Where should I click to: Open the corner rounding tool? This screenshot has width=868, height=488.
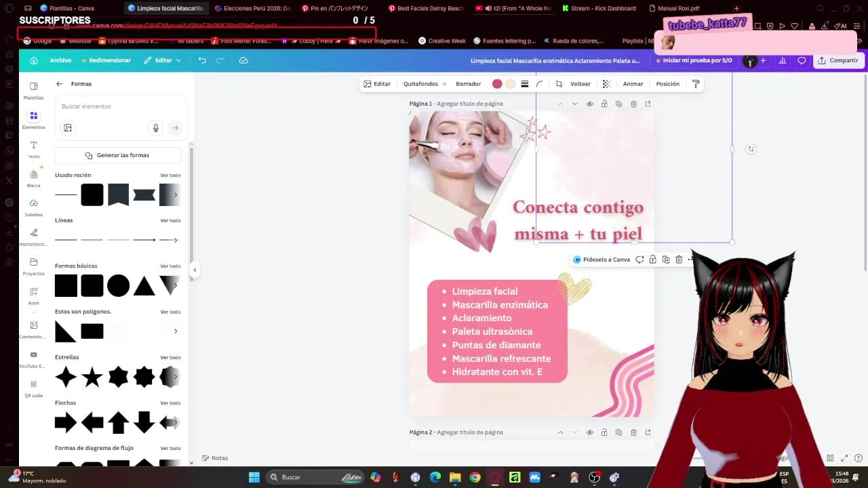point(540,84)
